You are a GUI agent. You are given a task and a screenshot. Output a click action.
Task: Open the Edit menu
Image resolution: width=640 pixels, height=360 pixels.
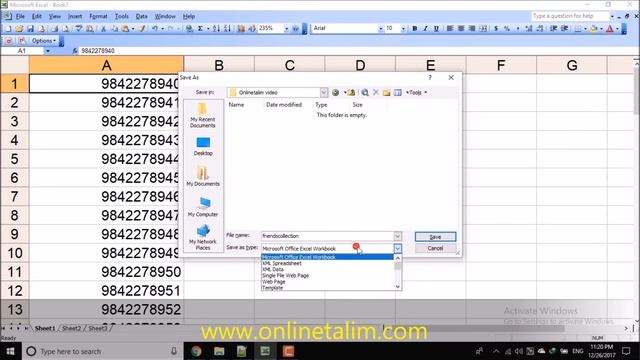click(37, 16)
